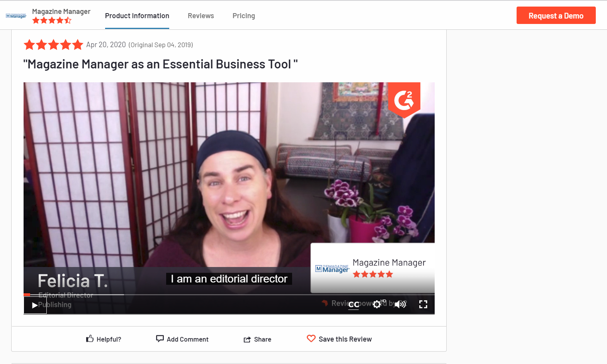Click the 'I am an editorial director' caption
Screen dimensions: 607x364
229,279
